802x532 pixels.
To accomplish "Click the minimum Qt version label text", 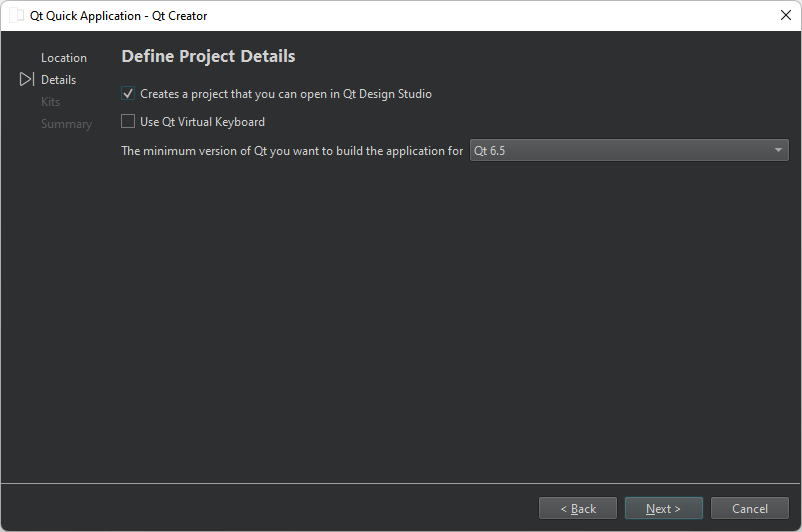I will (292, 151).
